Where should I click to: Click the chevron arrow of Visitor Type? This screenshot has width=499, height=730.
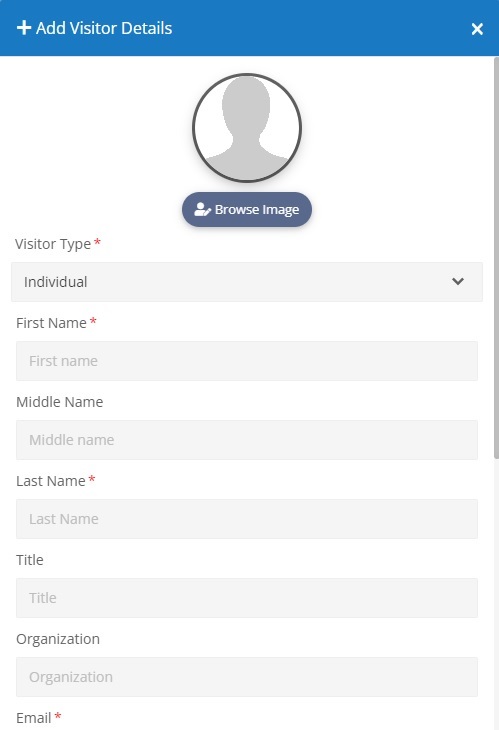pos(458,281)
